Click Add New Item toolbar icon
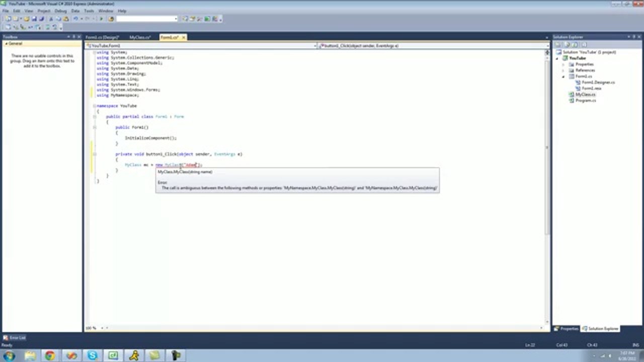 click(x=15, y=19)
